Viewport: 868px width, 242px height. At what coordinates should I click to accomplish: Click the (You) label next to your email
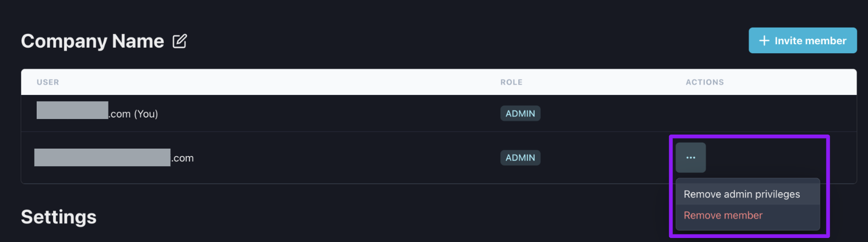click(146, 114)
